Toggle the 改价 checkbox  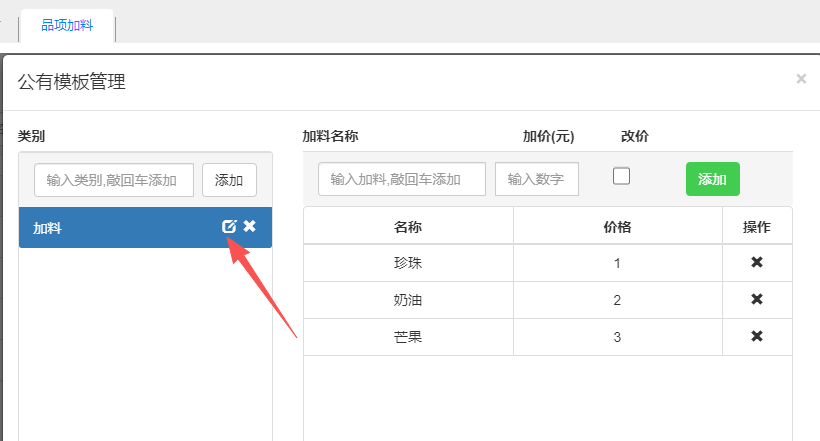pos(621,176)
